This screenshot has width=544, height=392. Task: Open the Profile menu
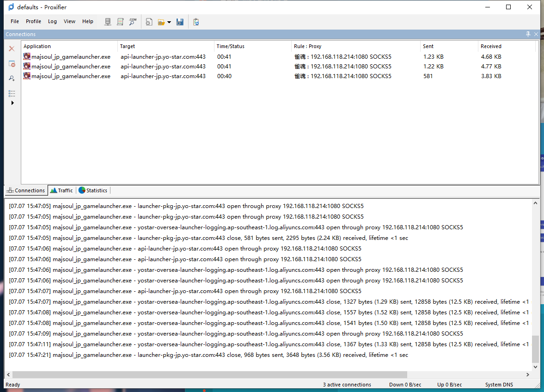click(33, 21)
